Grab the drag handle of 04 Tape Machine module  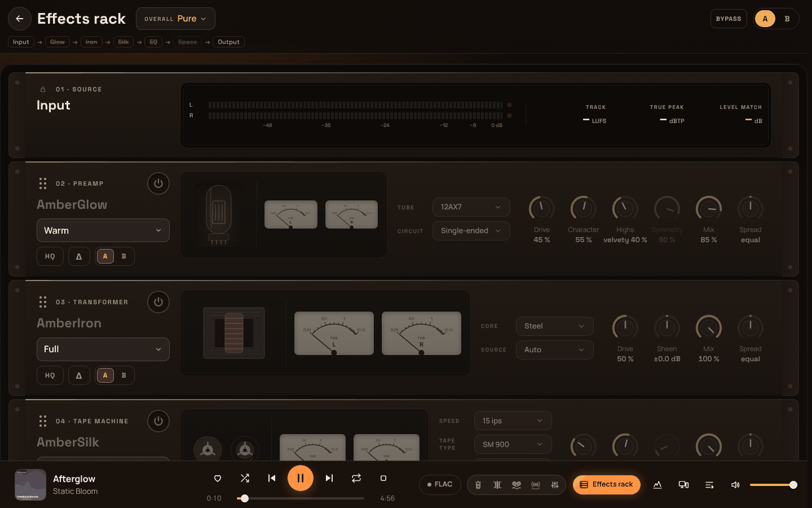43,421
